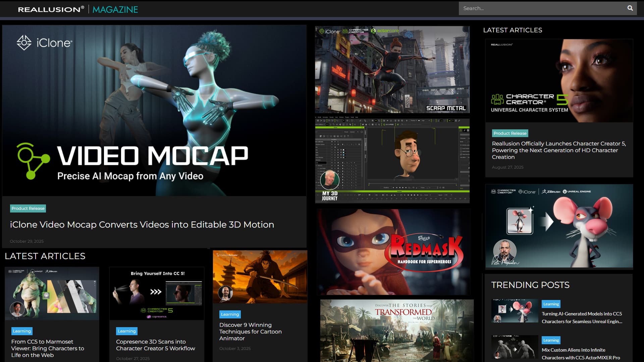
Task: Open Character Creator 5 launch article link
Action: click(558, 150)
